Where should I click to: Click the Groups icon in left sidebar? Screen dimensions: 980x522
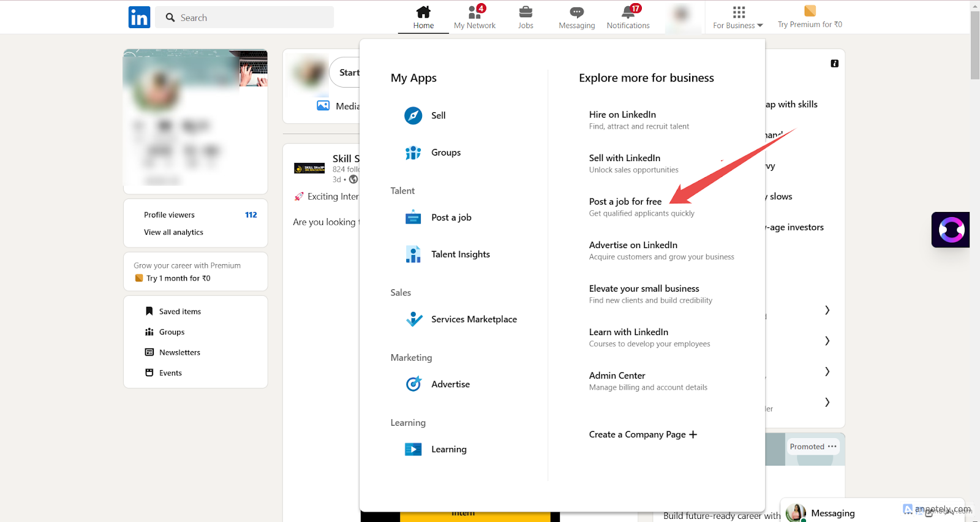click(x=149, y=332)
